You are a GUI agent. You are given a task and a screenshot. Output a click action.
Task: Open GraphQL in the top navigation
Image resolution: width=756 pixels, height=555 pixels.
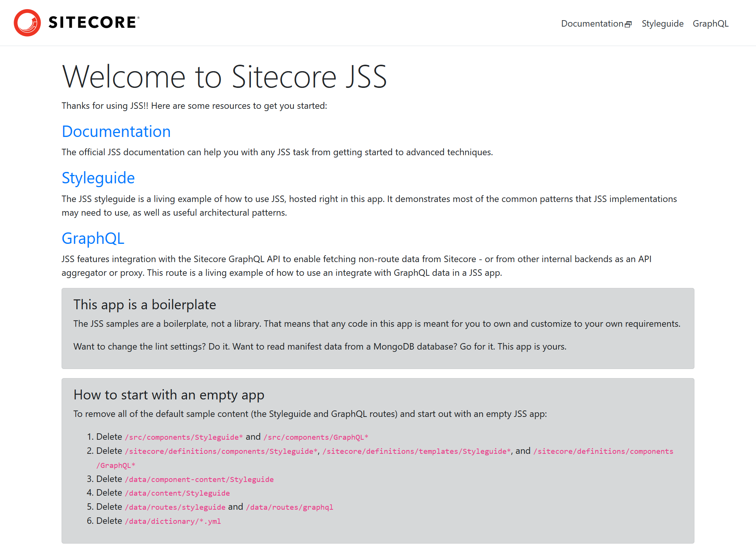710,24
